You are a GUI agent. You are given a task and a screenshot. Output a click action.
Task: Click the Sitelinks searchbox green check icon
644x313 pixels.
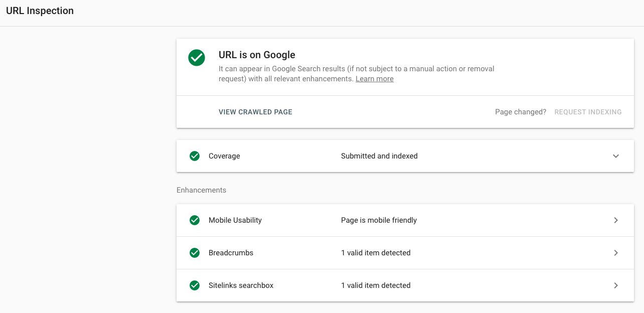coord(195,285)
